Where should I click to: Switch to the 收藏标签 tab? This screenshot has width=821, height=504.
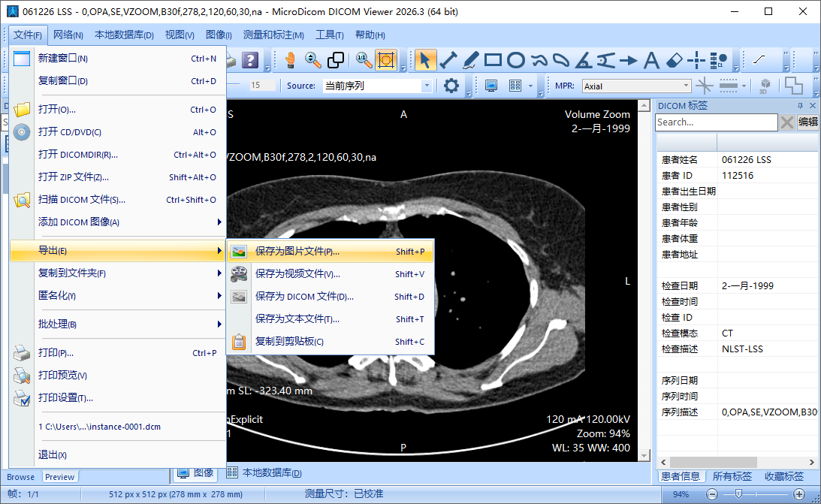(784, 476)
